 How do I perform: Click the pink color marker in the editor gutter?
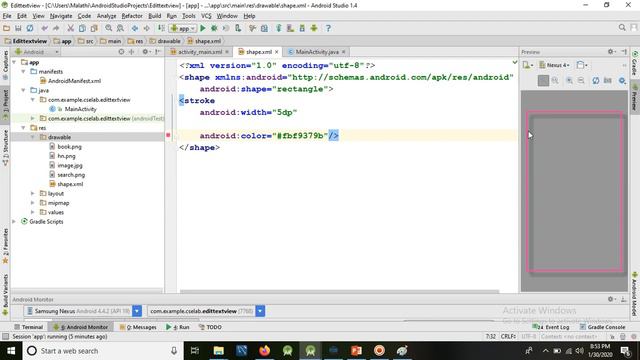[168, 135]
